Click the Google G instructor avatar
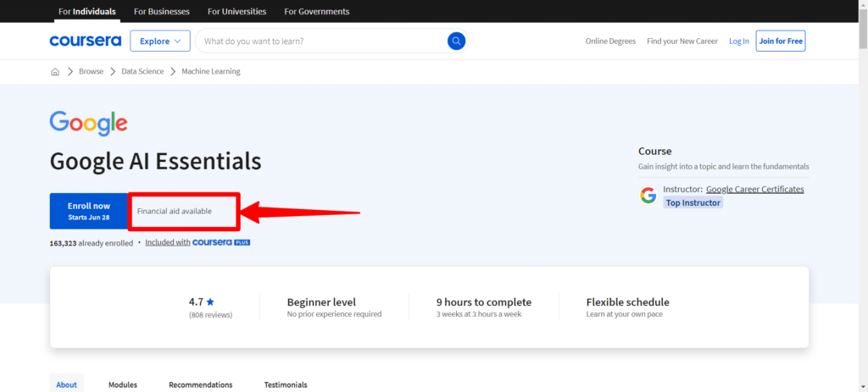Viewport: 868px width, 392px height. point(648,196)
